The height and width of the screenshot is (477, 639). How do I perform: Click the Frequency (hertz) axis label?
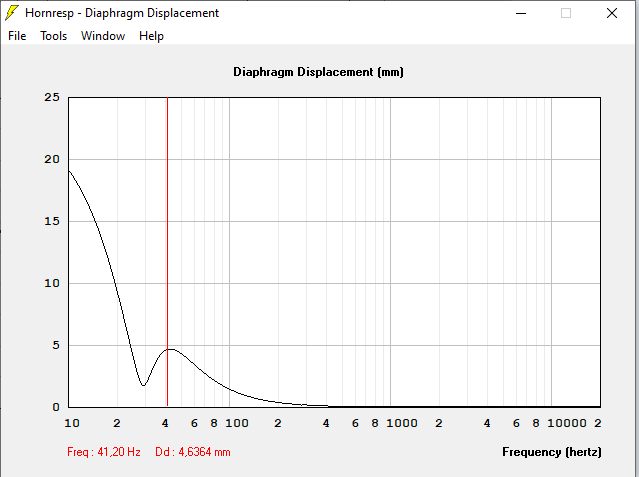(x=551, y=452)
